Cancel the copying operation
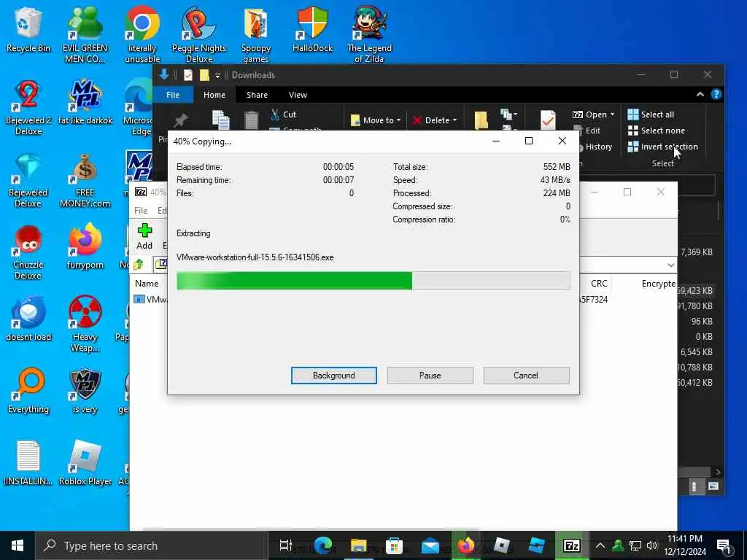The image size is (747, 560). 526,376
